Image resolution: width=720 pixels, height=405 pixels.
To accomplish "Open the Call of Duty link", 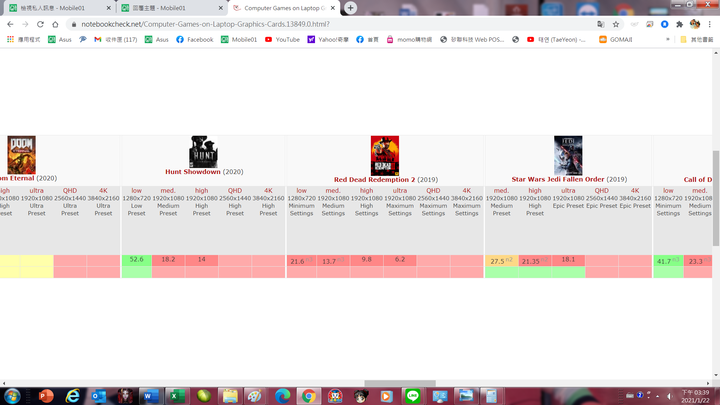I will coord(698,180).
